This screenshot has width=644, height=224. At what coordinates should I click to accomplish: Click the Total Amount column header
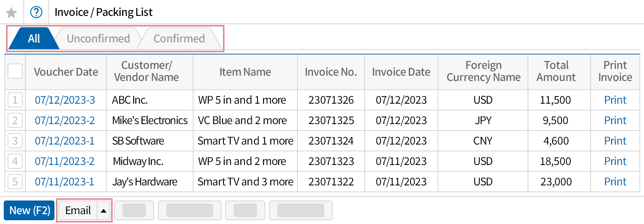click(556, 71)
